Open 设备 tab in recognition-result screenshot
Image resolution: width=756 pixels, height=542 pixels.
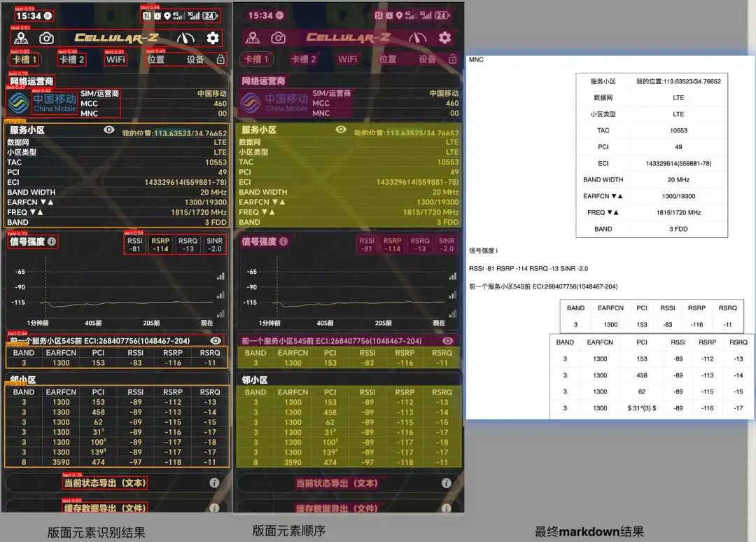(x=195, y=60)
